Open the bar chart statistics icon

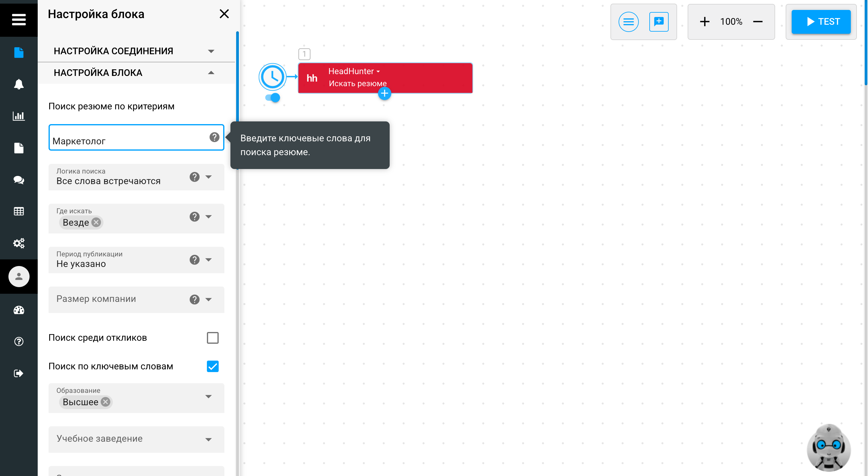(x=18, y=116)
